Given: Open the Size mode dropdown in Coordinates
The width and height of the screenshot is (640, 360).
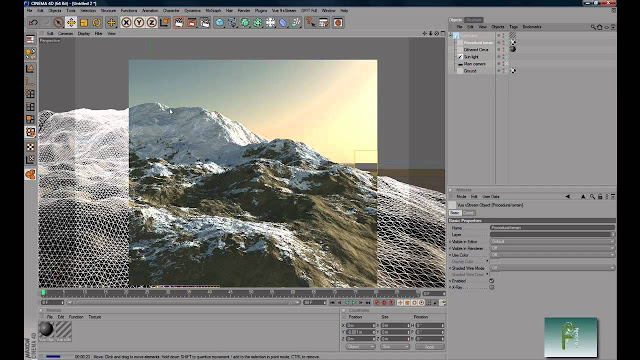Looking at the screenshot, I should (395, 347).
